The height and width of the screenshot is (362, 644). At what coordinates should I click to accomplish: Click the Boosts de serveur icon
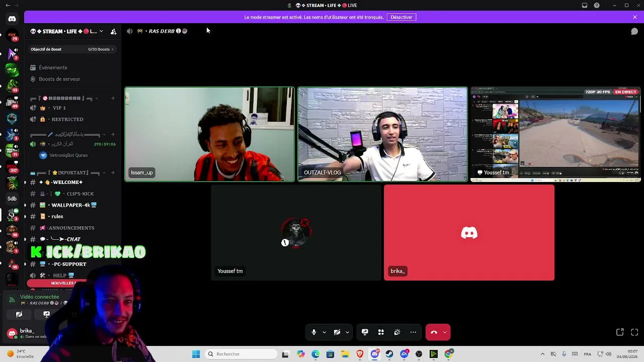pos(33,79)
